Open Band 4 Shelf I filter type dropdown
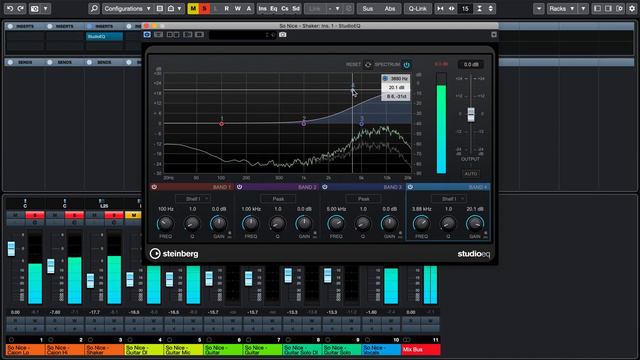Image resolution: width=640 pixels, height=360 pixels. coord(449,199)
